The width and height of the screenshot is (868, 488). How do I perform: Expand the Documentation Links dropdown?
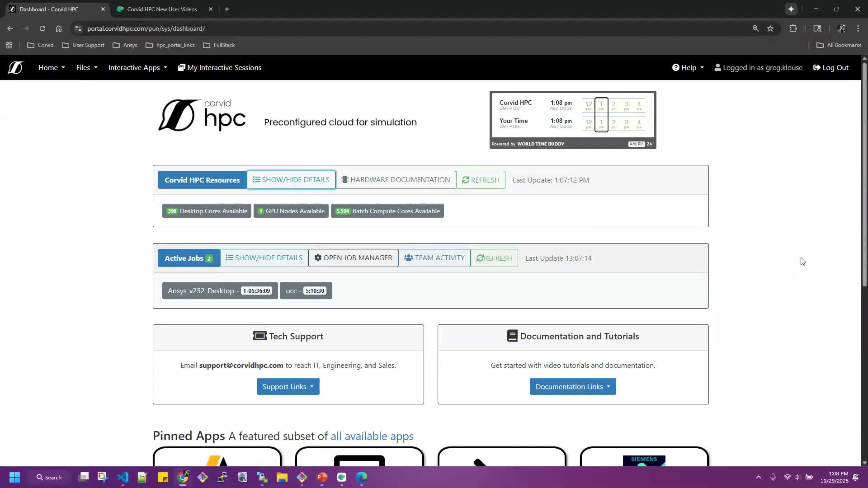573,386
